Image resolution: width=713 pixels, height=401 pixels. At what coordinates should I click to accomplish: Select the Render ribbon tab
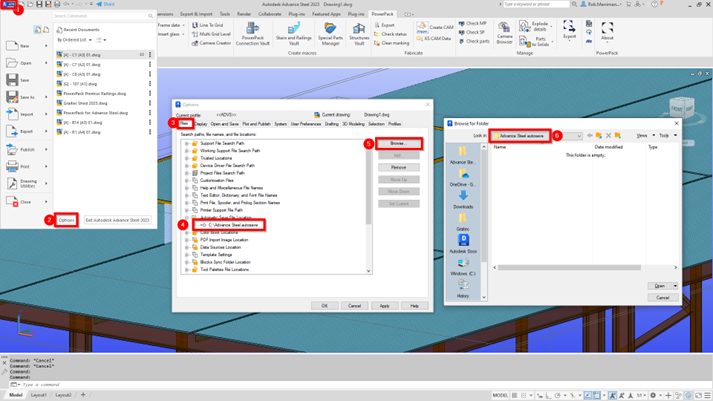pos(244,14)
